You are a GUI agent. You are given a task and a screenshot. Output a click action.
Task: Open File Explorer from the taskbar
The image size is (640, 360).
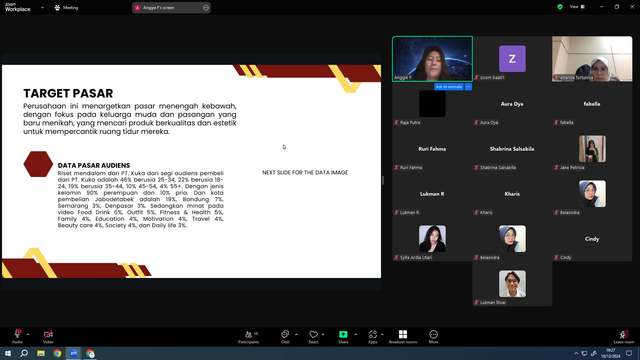click(x=41, y=353)
